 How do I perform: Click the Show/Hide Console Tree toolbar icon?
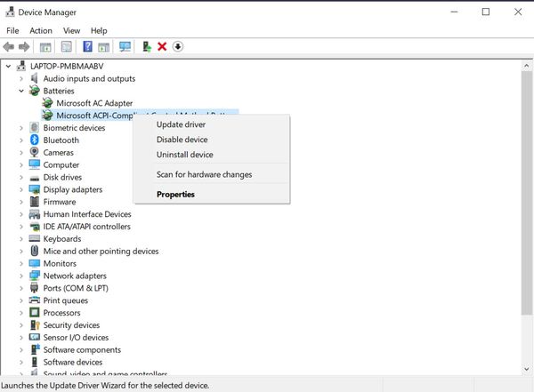[x=45, y=46]
